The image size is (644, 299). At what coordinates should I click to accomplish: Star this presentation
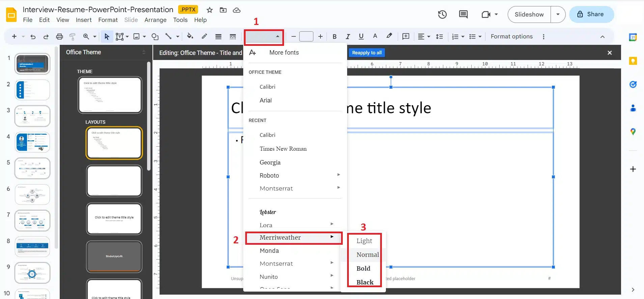[209, 10]
